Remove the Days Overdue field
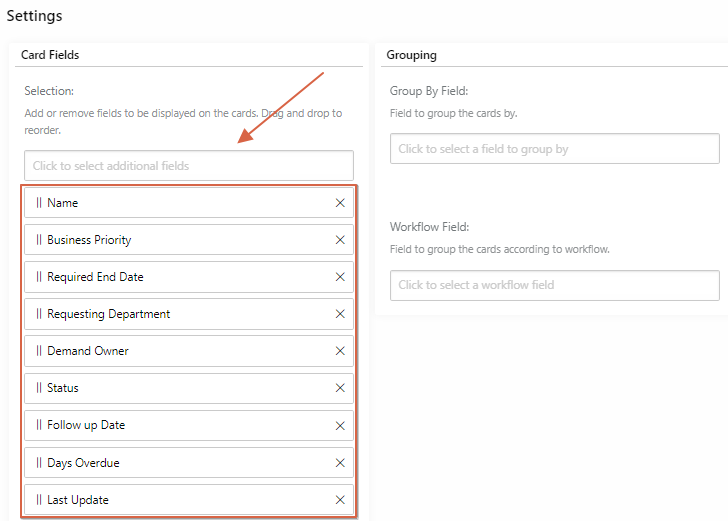 point(340,463)
